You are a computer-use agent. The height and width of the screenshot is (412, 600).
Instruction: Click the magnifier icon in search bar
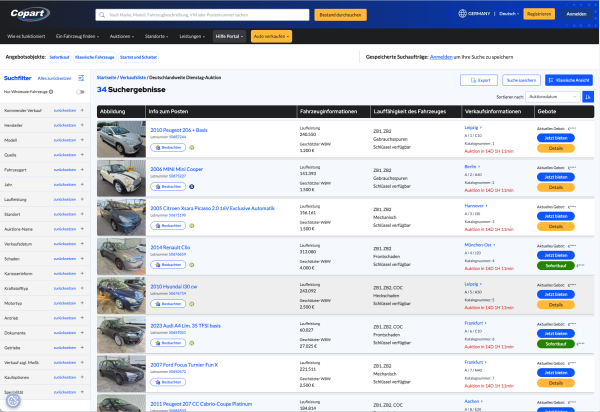102,15
